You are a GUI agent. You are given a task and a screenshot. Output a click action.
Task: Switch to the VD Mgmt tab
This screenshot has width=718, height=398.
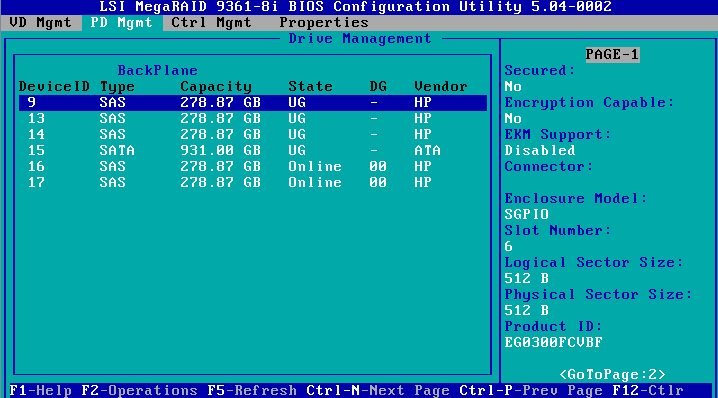[x=40, y=23]
